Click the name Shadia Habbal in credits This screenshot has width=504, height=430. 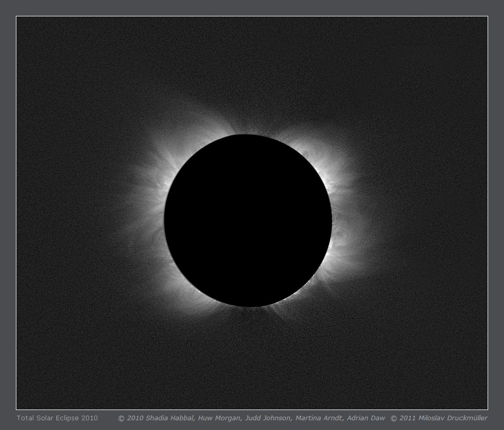click(x=170, y=418)
